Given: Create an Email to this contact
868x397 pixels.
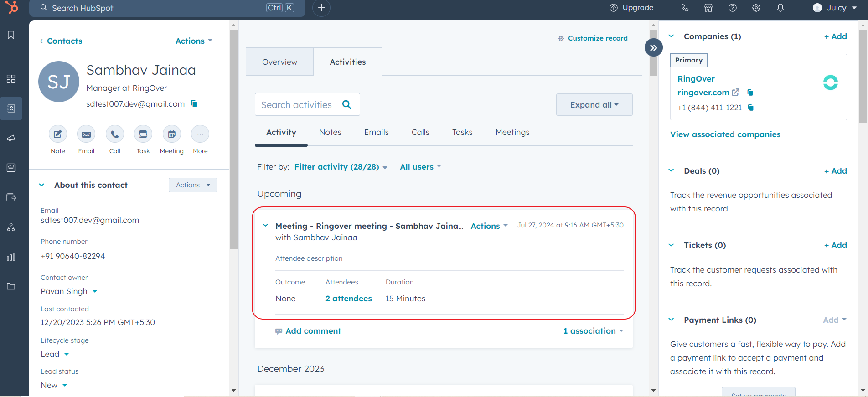Looking at the screenshot, I should [x=86, y=134].
